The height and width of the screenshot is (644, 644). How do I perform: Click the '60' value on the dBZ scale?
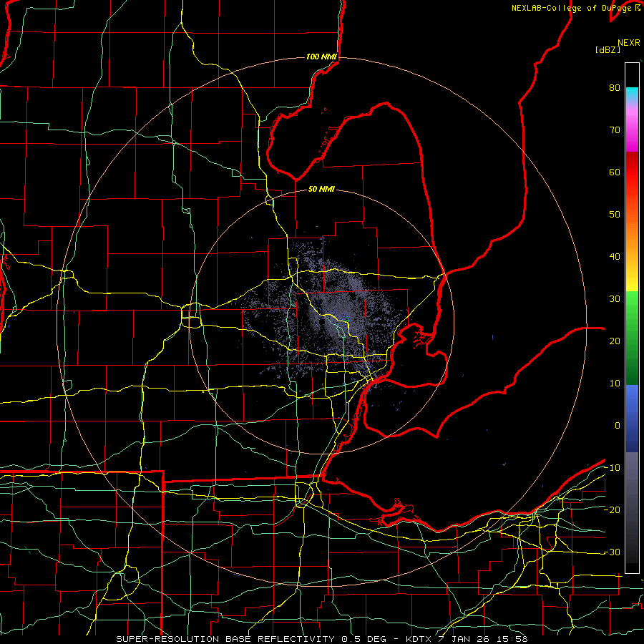point(615,172)
